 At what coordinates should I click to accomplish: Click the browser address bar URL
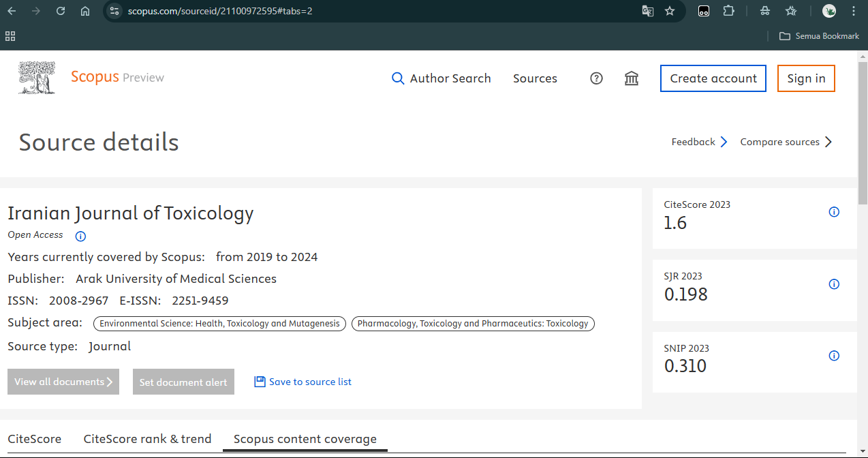pos(220,11)
